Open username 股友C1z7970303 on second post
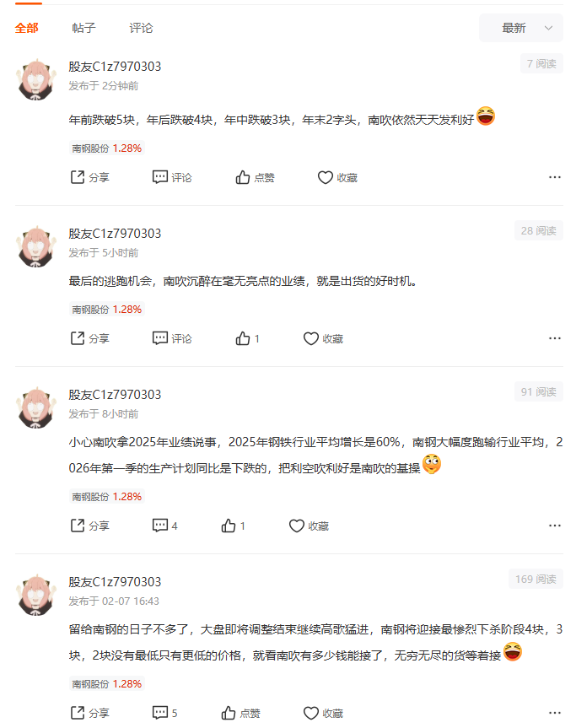This screenshot has width=576, height=728. (x=115, y=234)
